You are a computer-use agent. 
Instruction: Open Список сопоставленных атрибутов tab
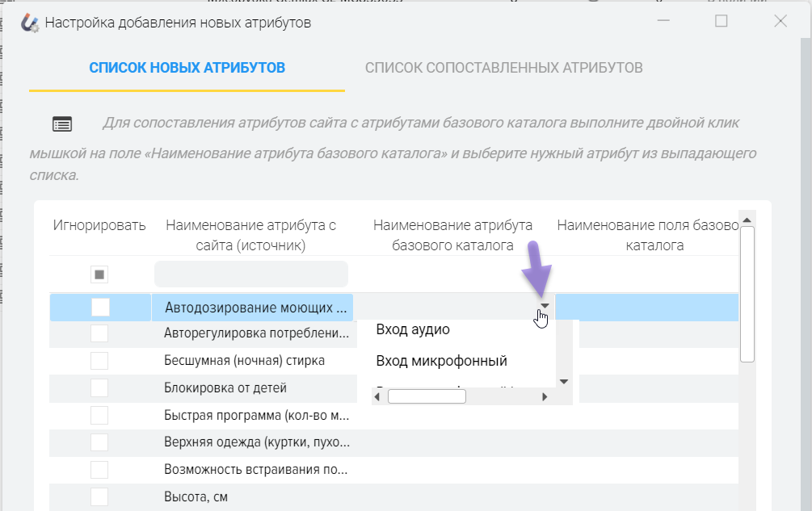503,68
